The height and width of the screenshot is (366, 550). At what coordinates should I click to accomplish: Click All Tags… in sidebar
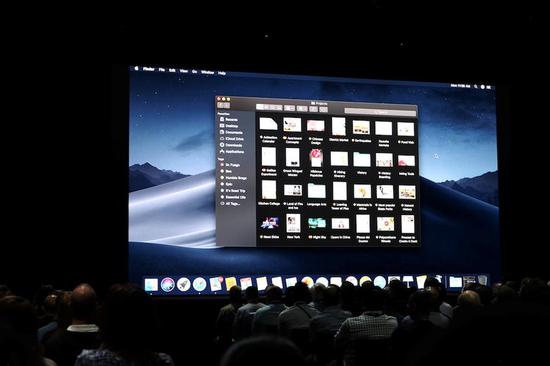pos(230,204)
